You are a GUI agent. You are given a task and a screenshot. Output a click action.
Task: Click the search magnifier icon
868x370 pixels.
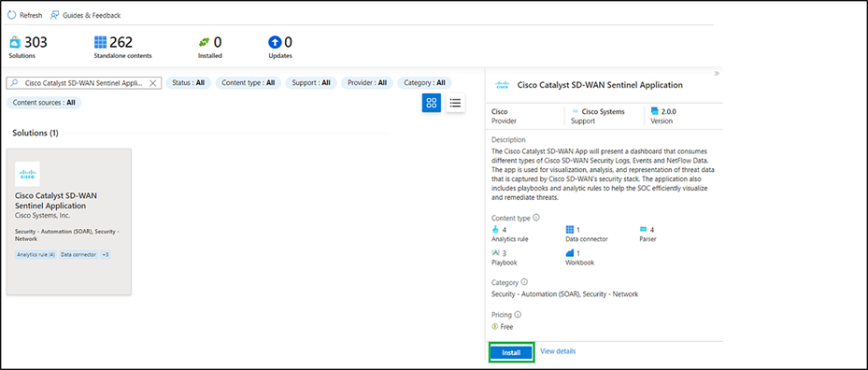pos(15,82)
